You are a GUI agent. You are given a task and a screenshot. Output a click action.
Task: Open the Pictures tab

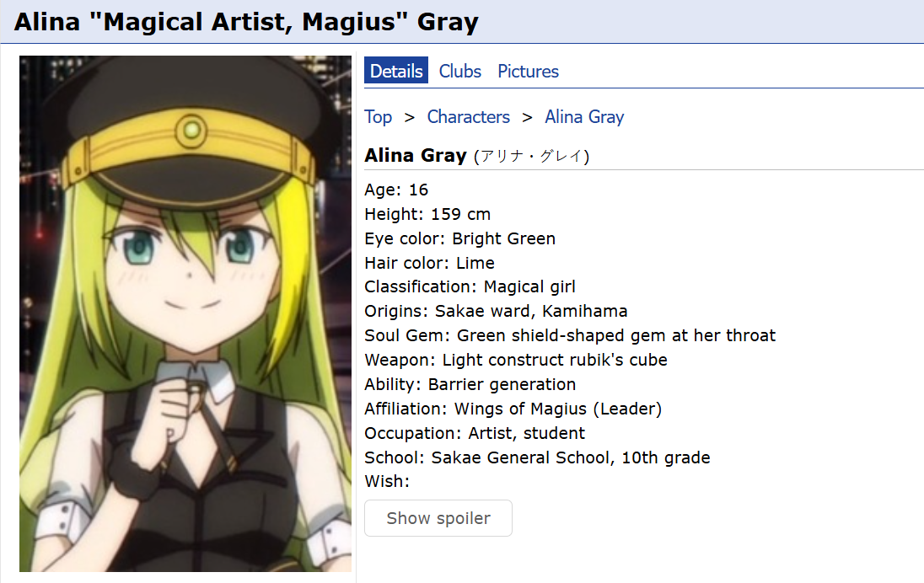528,72
